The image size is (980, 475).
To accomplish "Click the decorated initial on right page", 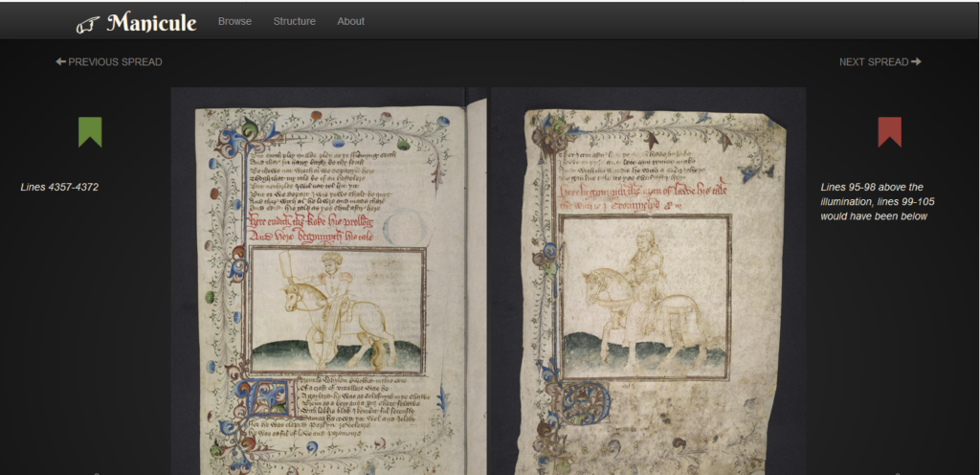I will 590,402.
